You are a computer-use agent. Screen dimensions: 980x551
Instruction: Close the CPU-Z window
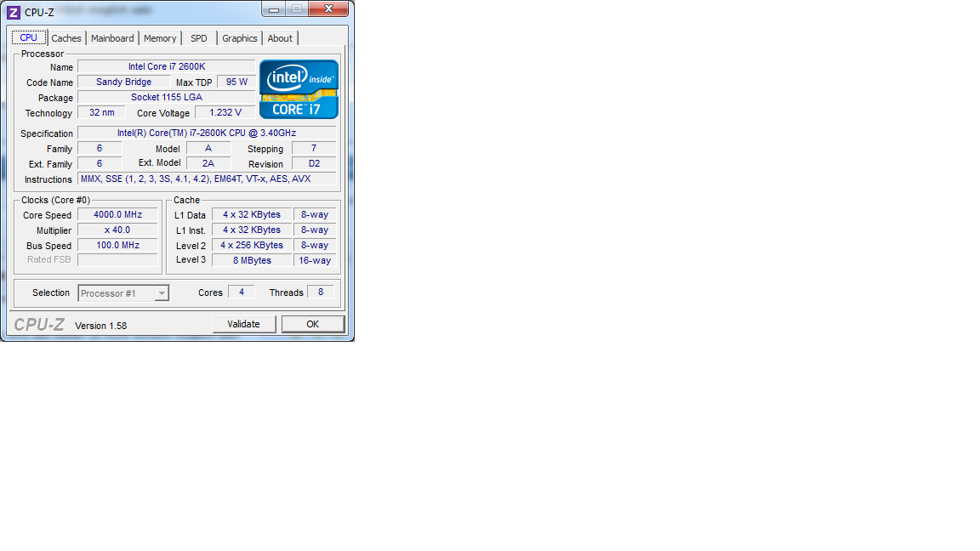[x=328, y=9]
